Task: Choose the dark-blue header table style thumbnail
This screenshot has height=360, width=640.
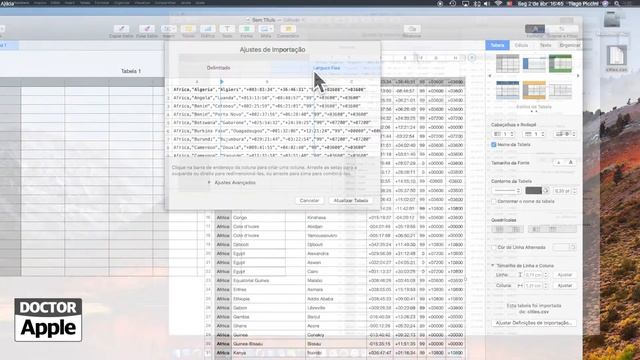Action: pyautogui.click(x=508, y=90)
